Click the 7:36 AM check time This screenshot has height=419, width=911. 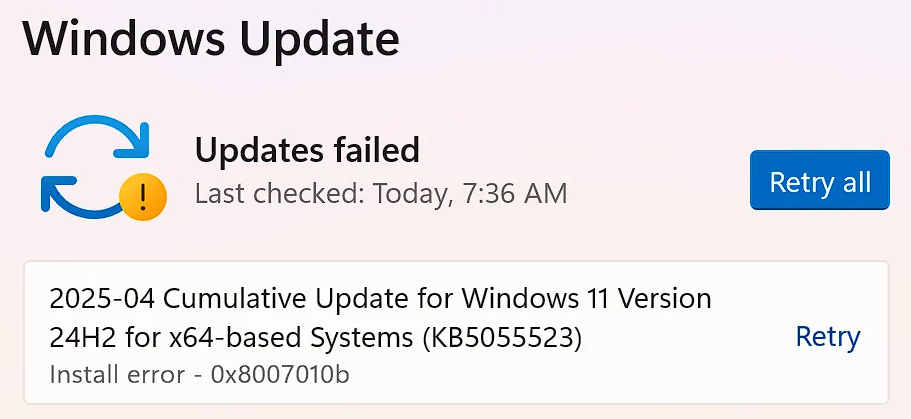coord(513,194)
